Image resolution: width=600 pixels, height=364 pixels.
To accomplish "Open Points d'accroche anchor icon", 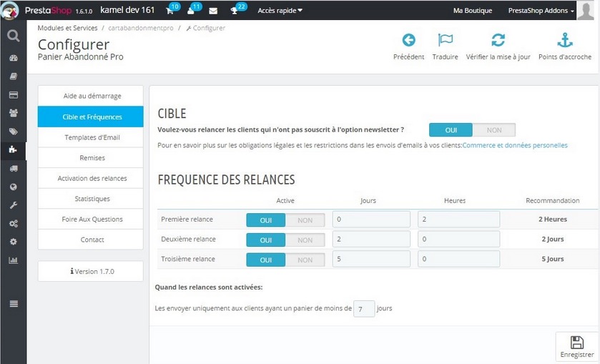I will [564, 41].
